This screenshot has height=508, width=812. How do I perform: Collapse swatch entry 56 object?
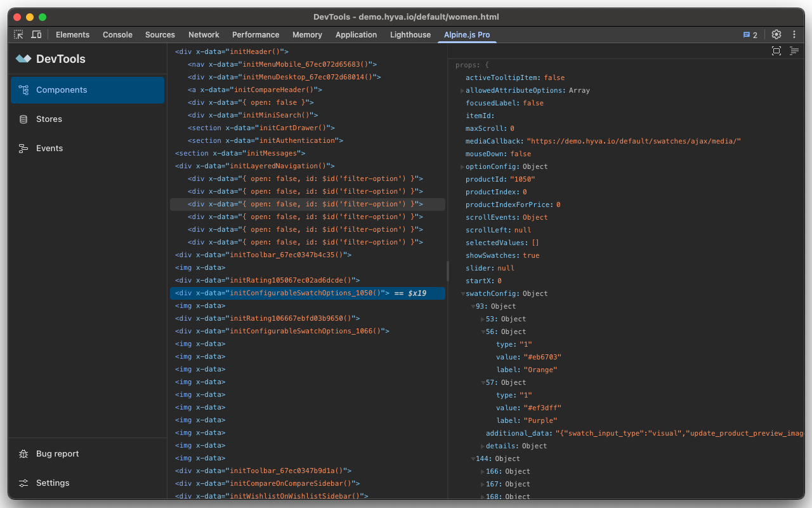[483, 332]
